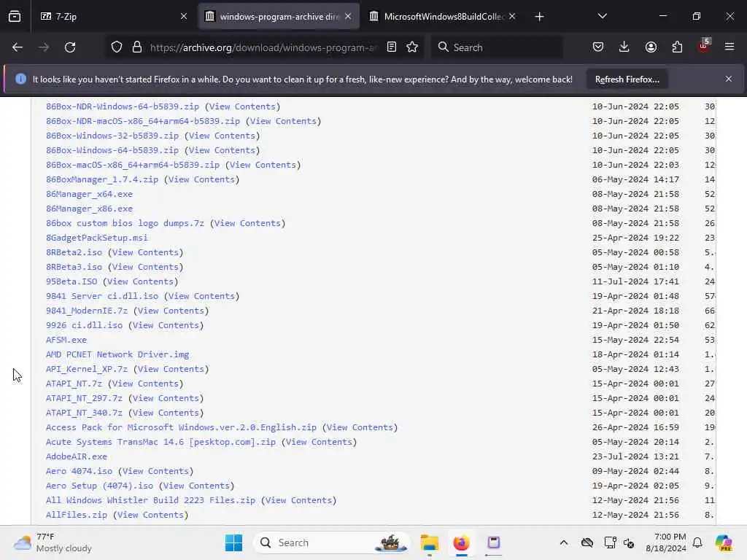This screenshot has width=747, height=560.
Task: Open File Explorer from taskbar
Action: click(429, 542)
